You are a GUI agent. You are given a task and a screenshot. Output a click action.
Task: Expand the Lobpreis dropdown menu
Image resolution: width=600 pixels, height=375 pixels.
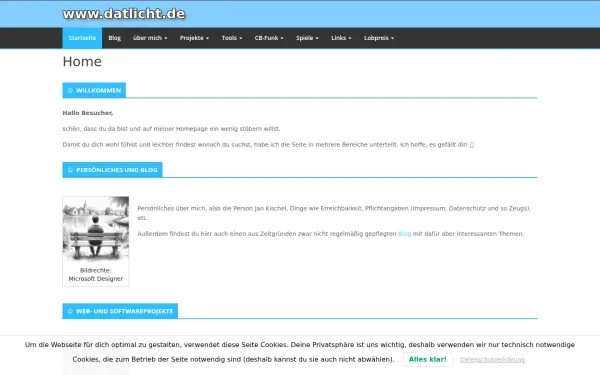coord(379,38)
